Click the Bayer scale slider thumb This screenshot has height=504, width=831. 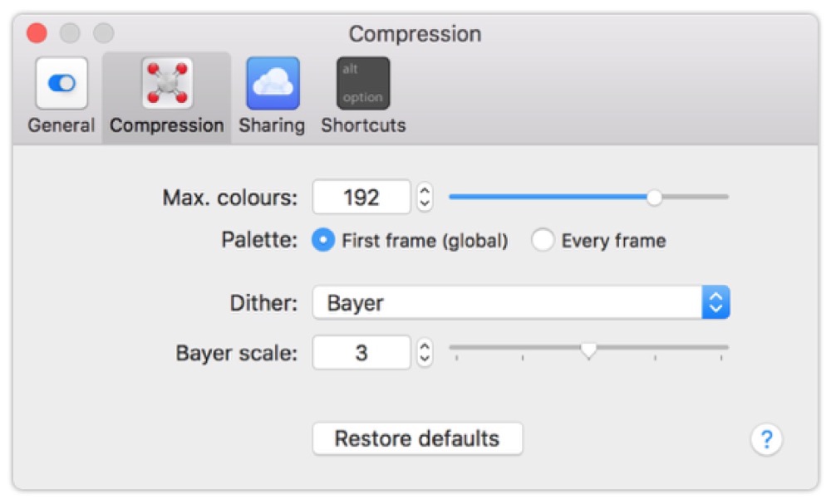[x=588, y=351]
